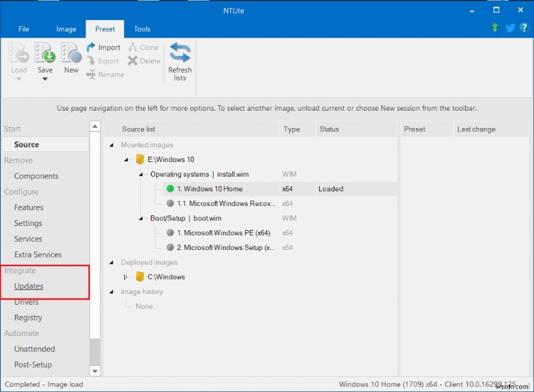
Task: Open NTLite's Twitter via the bird icon
Action: [x=510, y=28]
